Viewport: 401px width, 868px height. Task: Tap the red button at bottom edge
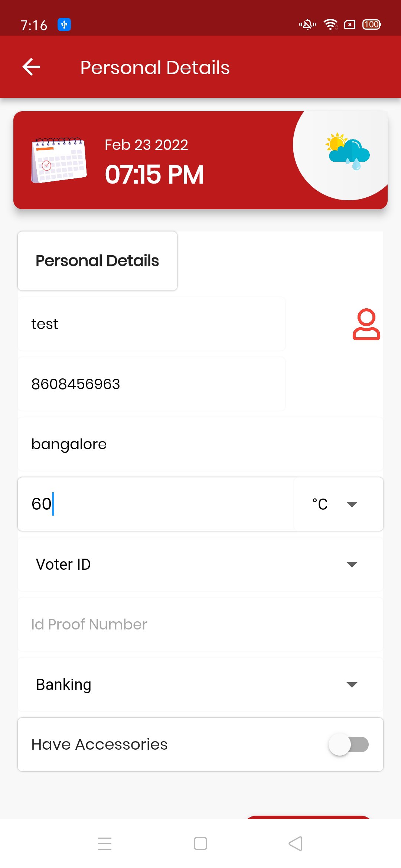pos(308,817)
